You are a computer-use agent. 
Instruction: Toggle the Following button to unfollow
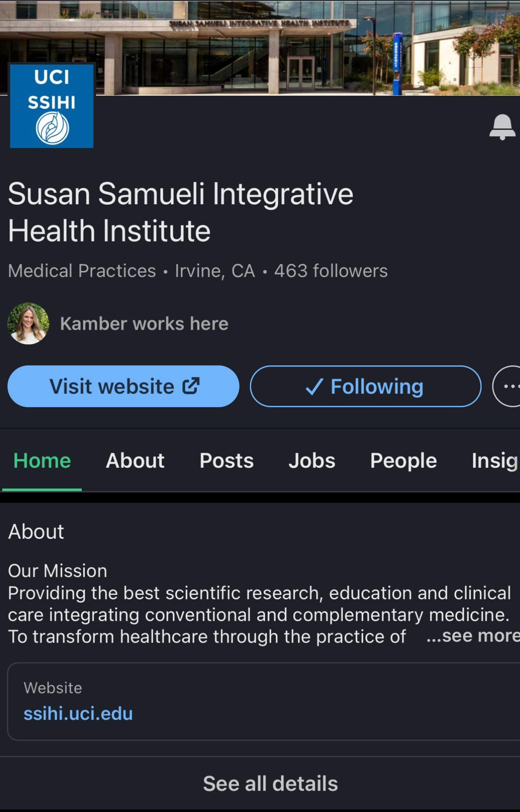366,386
